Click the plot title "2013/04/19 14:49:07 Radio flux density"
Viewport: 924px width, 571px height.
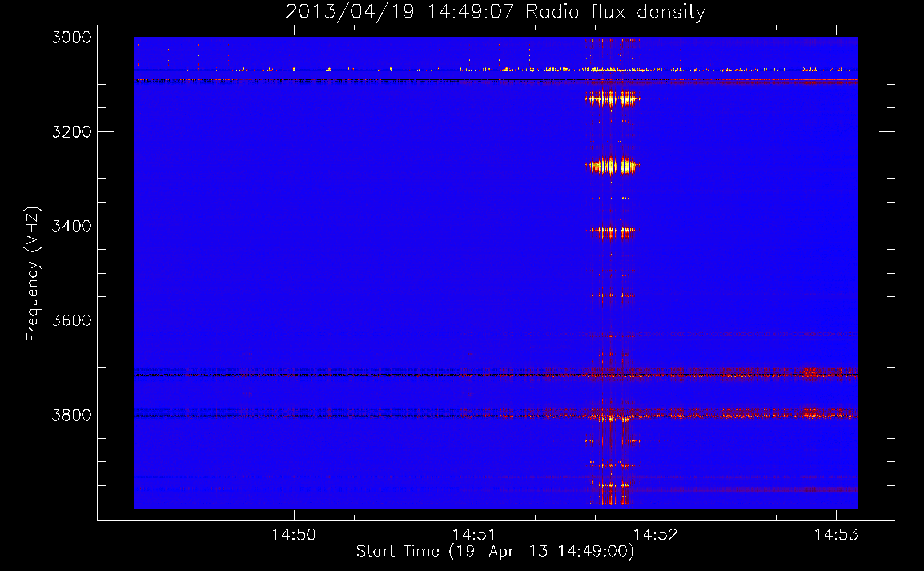(495, 12)
